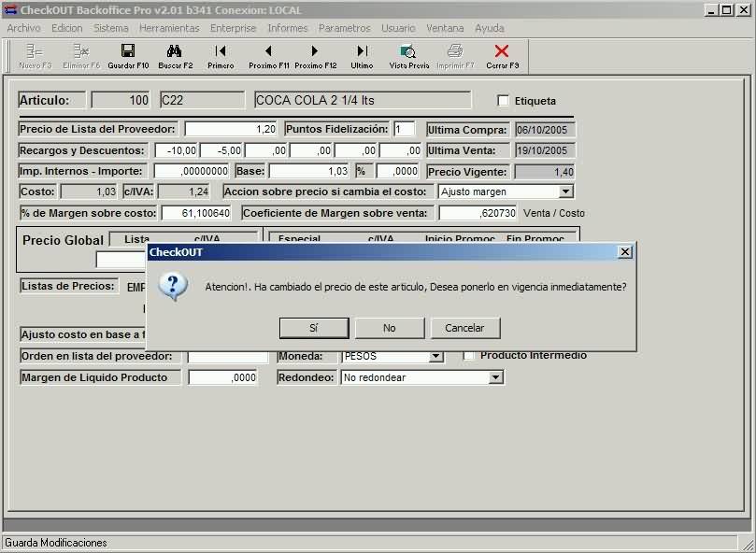Open the Informes menu
The image size is (756, 553).
[288, 28]
